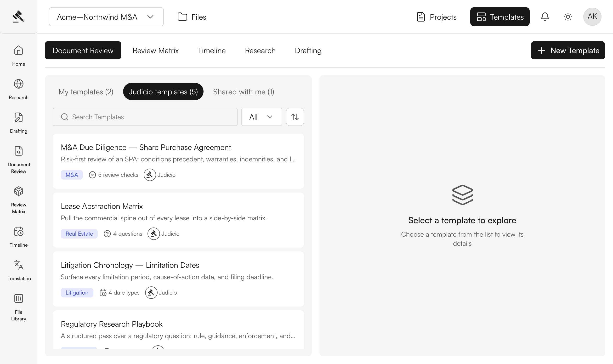This screenshot has width=613, height=364.
Task: Go to Document Review in sidebar
Action: tap(19, 160)
